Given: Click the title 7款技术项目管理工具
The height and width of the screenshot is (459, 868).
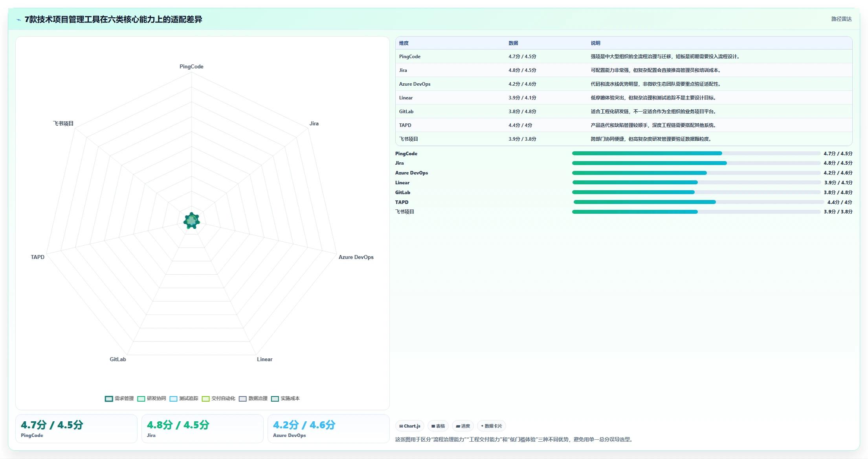Looking at the screenshot, I should 113,19.
